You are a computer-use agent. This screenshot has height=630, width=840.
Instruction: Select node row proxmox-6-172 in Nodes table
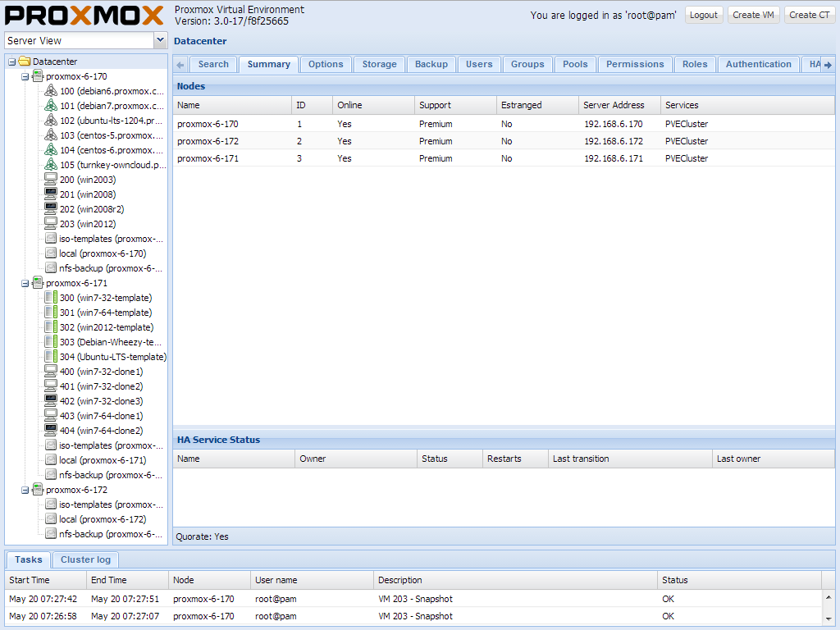[x=504, y=141]
